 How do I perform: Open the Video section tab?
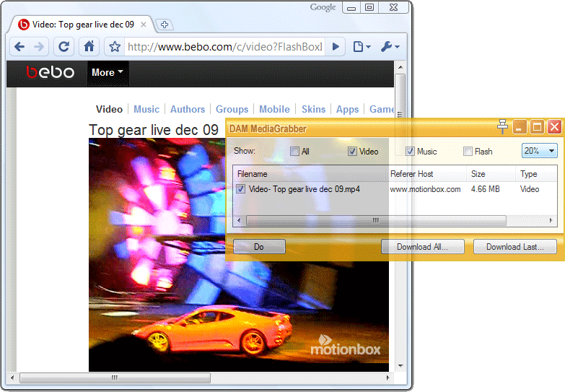[x=109, y=109]
